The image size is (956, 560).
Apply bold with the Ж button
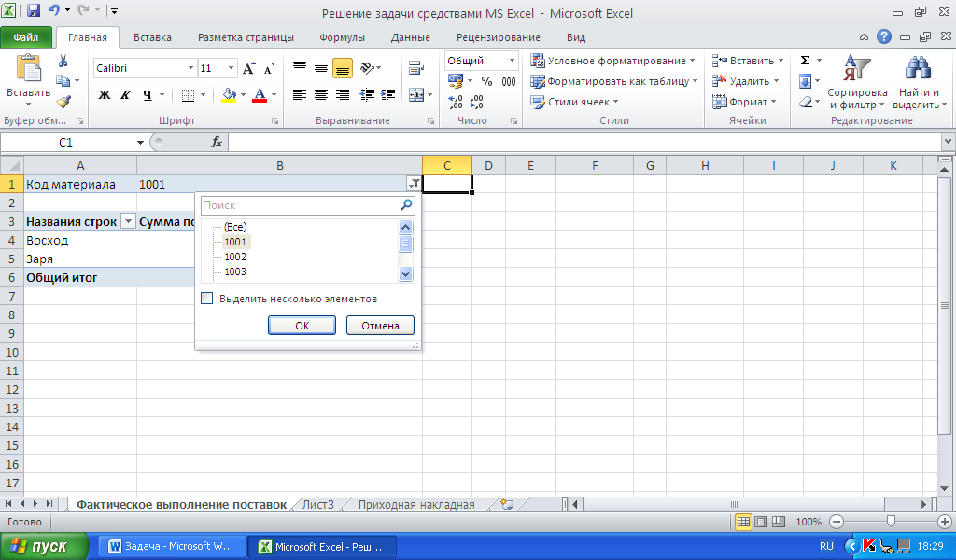[x=105, y=95]
